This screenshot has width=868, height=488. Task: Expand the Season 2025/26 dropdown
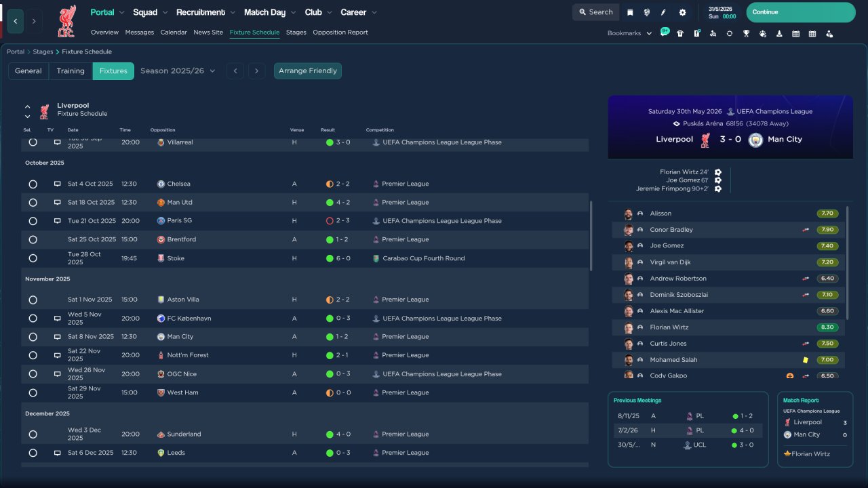[x=178, y=70]
